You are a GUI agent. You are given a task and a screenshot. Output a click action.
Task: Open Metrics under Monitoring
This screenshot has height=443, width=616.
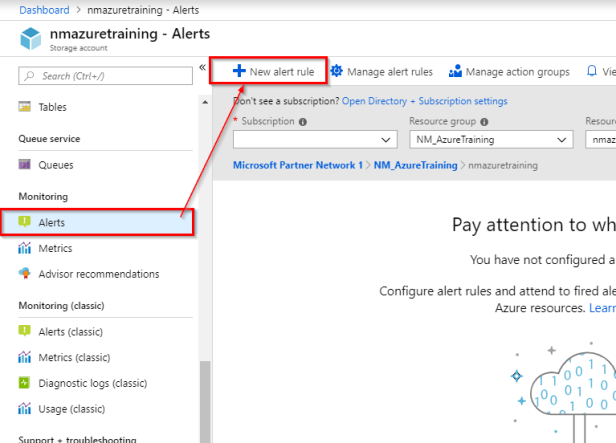[55, 248]
